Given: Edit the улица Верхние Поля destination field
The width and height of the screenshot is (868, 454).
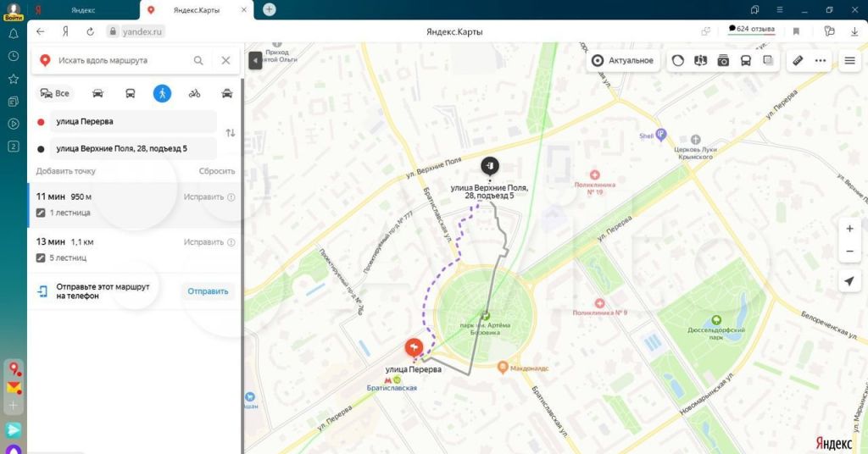Looking at the screenshot, I should tap(133, 148).
